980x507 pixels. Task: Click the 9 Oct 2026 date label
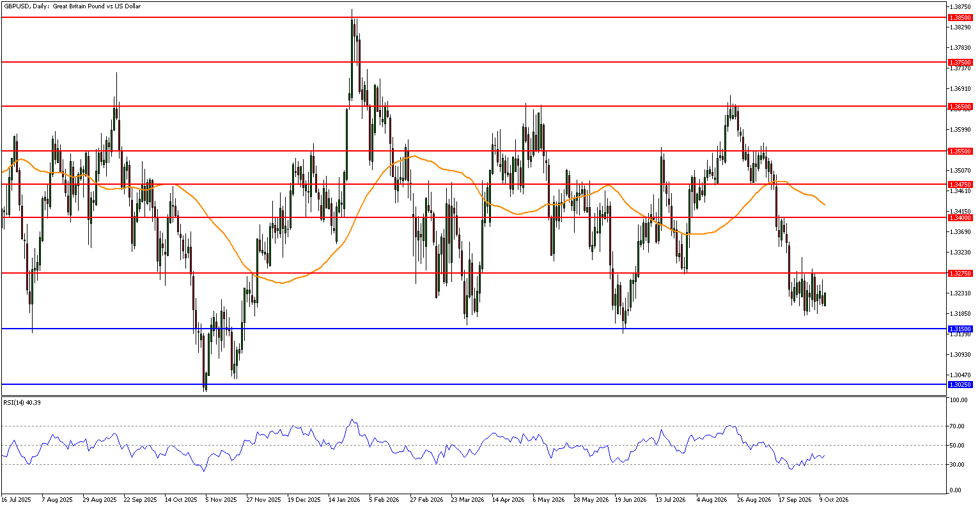[x=834, y=499]
